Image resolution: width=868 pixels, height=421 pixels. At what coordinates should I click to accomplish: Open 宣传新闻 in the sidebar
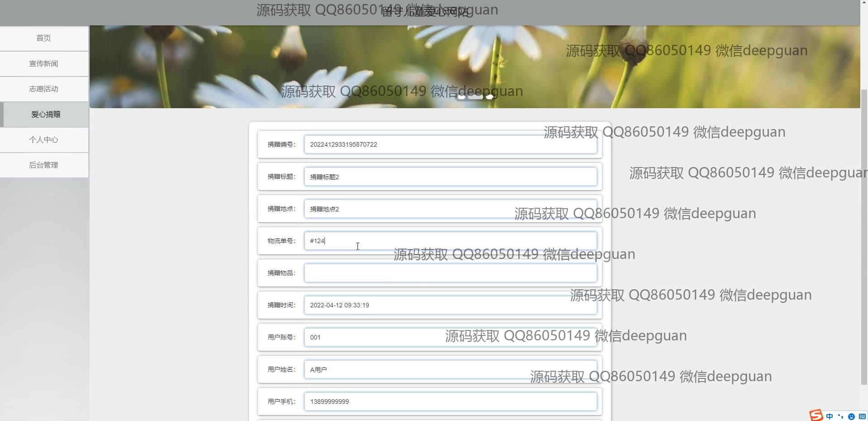(x=44, y=63)
